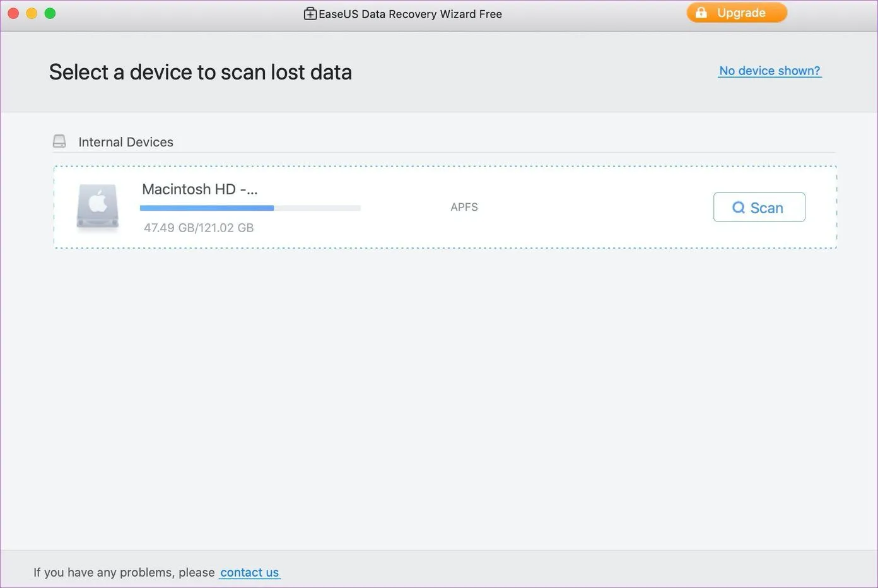Minimize the window using the yellow button
Image resolution: width=878 pixels, height=588 pixels.
point(32,13)
